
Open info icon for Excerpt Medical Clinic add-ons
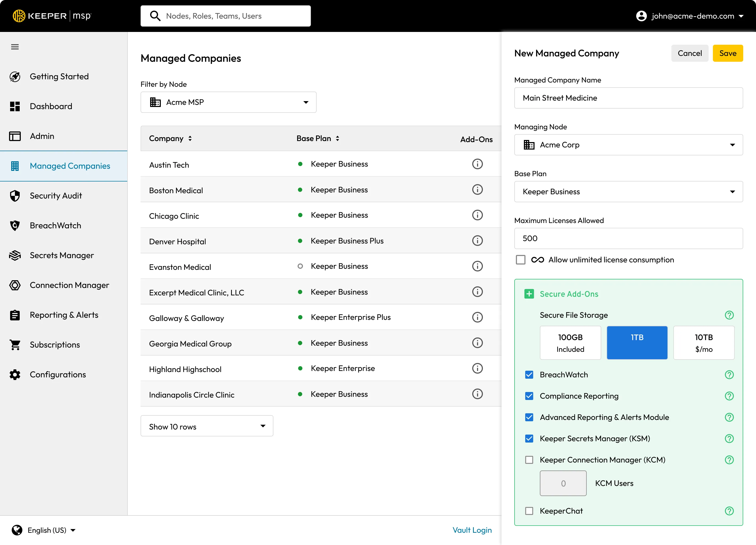477,292
